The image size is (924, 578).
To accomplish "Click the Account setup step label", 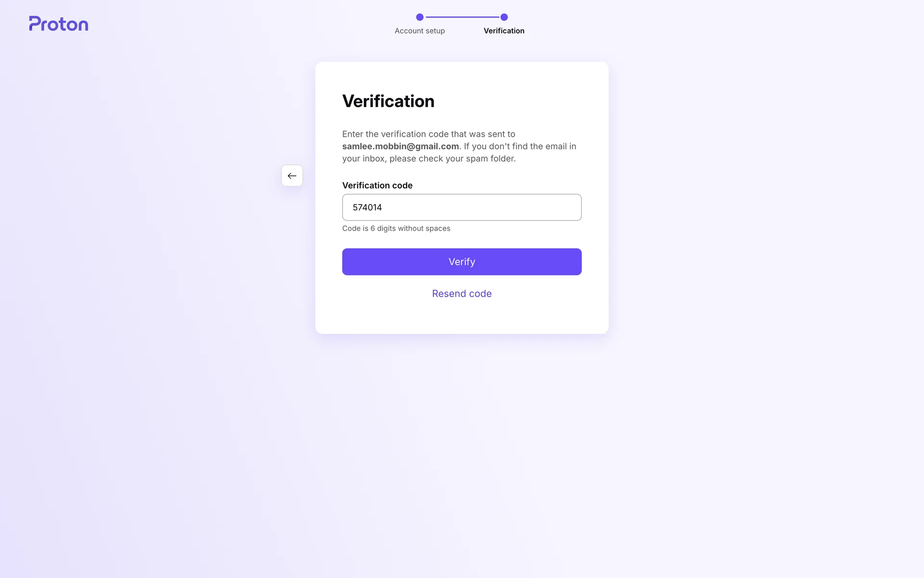I will pos(420,31).
